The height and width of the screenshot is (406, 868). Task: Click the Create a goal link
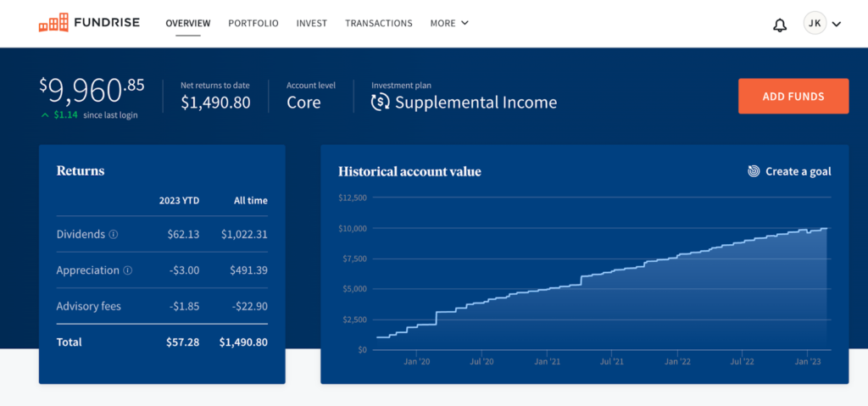point(798,171)
